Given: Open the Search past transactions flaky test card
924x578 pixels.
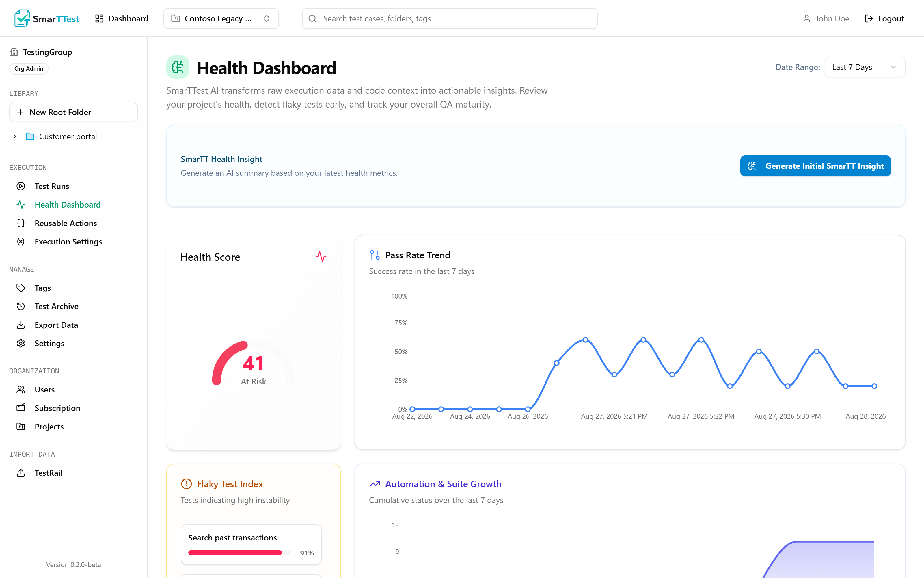Looking at the screenshot, I should [251, 544].
